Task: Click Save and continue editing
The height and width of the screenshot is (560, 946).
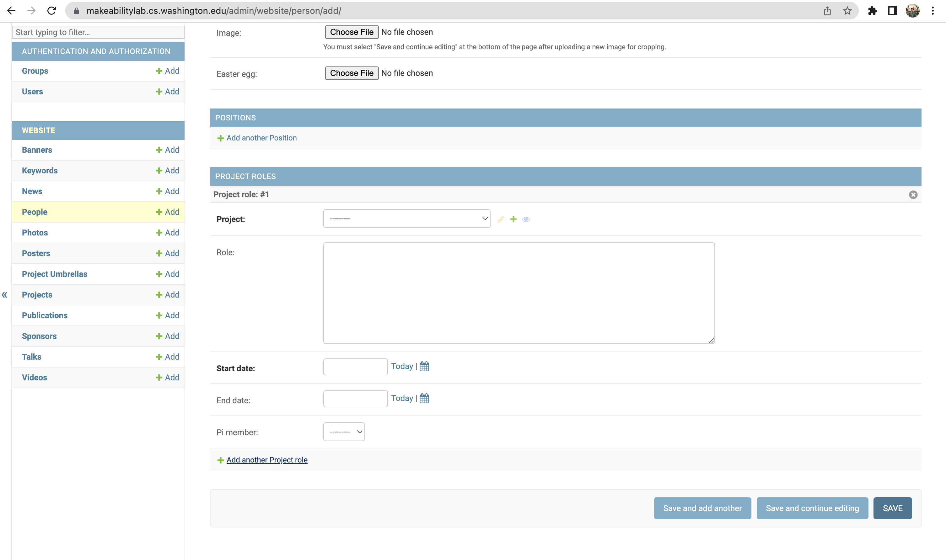Action: tap(812, 508)
